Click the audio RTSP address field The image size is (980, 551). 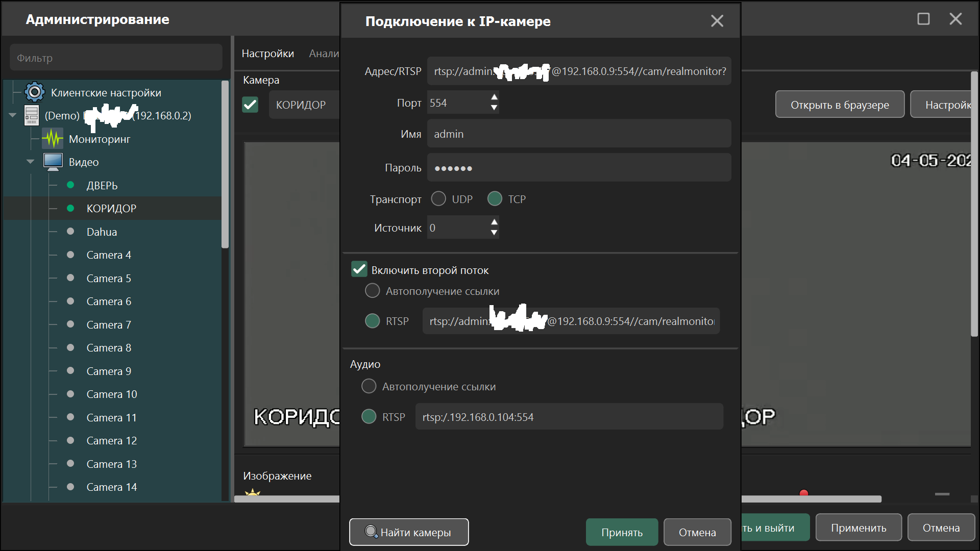569,417
